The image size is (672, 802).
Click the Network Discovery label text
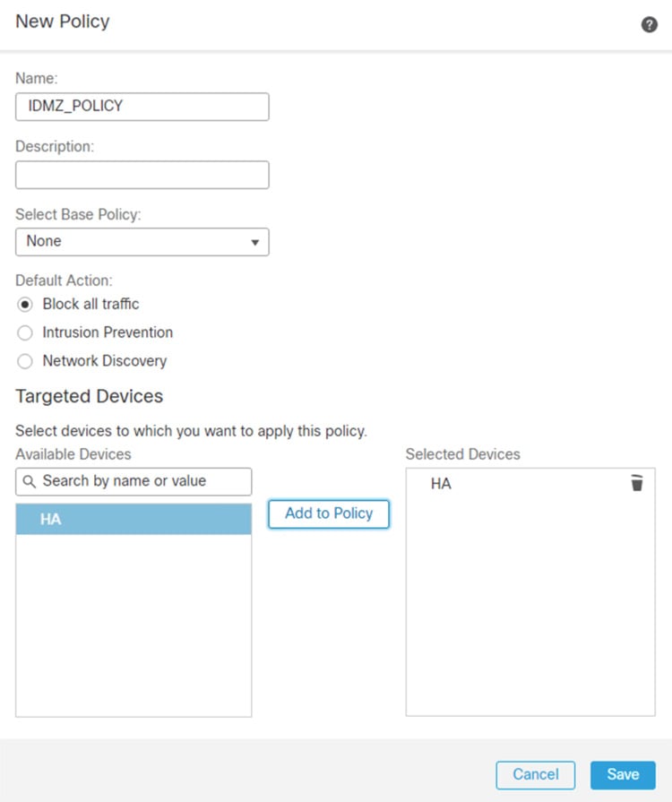click(104, 361)
